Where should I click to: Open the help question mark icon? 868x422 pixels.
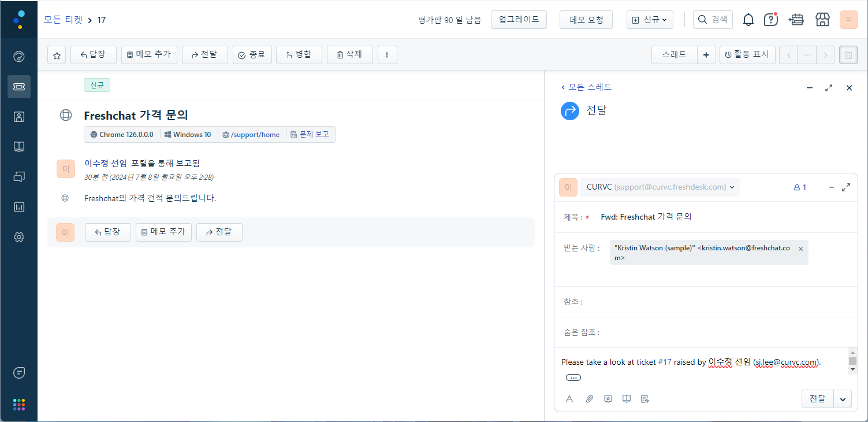click(771, 20)
